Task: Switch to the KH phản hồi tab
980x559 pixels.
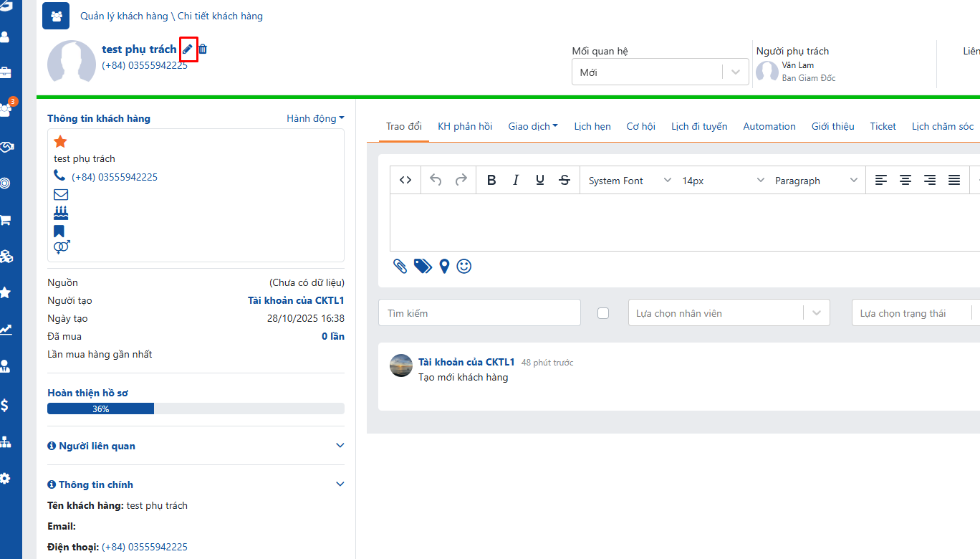Action: coord(465,126)
